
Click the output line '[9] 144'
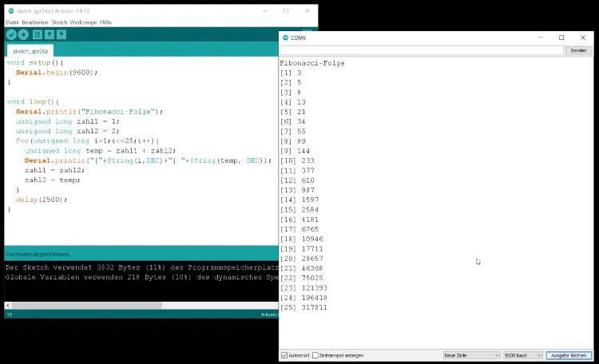[295, 151]
